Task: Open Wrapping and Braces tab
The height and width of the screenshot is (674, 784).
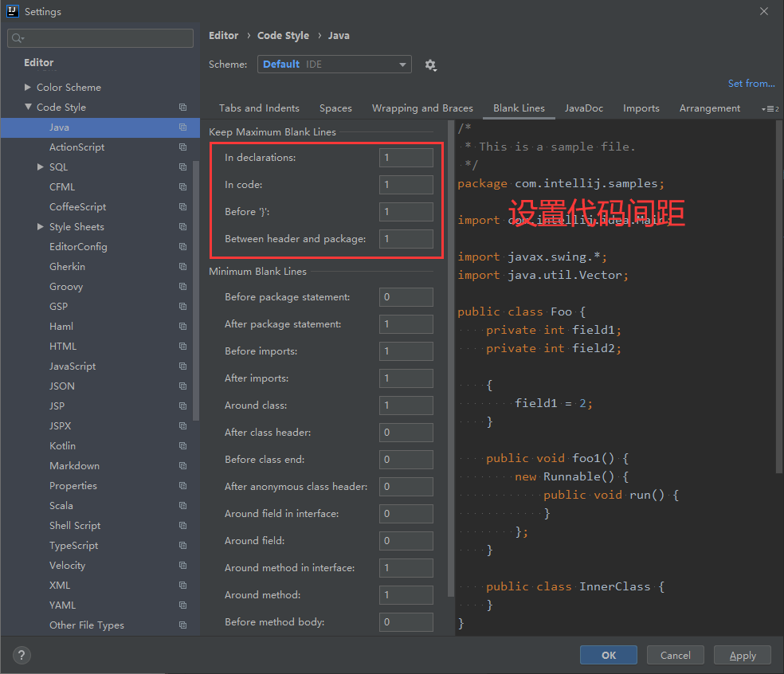Action: coord(422,108)
